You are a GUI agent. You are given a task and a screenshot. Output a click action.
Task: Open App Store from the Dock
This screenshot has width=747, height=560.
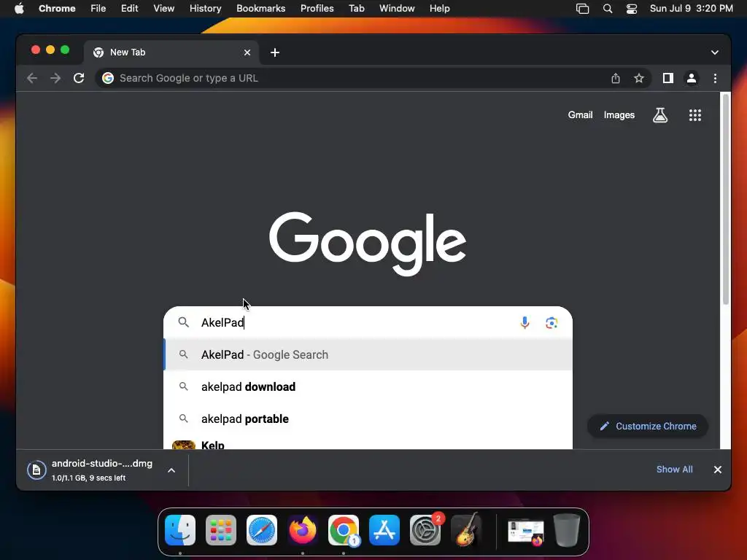pyautogui.click(x=384, y=530)
